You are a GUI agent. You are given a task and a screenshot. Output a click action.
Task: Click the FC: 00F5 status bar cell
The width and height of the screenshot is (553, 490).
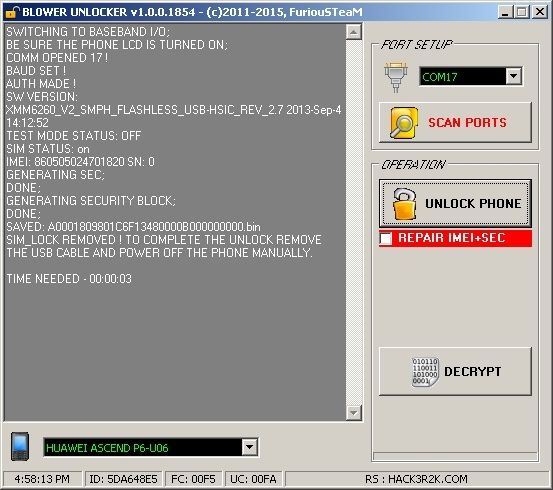coord(193,479)
